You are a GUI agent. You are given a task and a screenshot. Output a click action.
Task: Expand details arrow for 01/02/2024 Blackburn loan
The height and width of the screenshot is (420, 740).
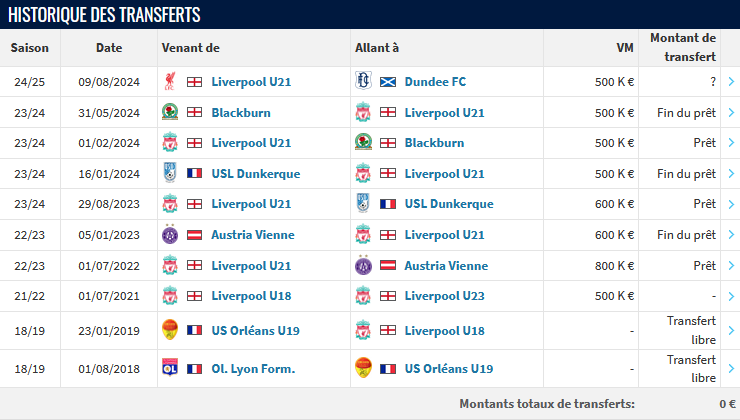tap(731, 143)
